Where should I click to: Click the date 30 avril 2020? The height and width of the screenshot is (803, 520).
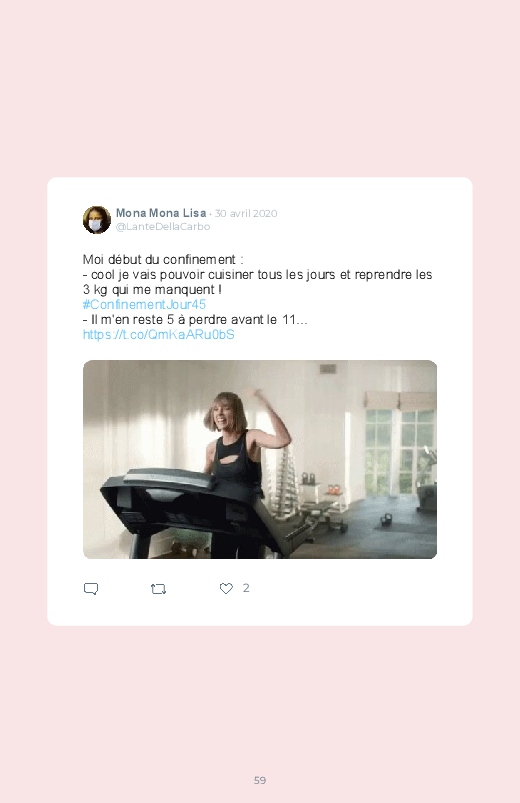pyautogui.click(x=246, y=213)
